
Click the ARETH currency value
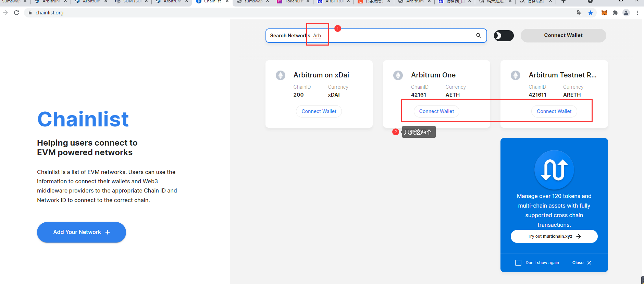click(x=572, y=95)
